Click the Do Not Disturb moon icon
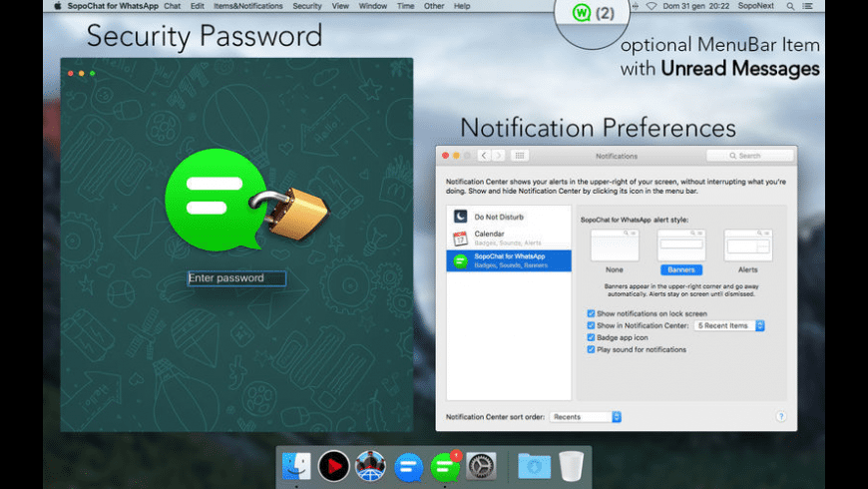The height and width of the screenshot is (489, 868). 460,217
